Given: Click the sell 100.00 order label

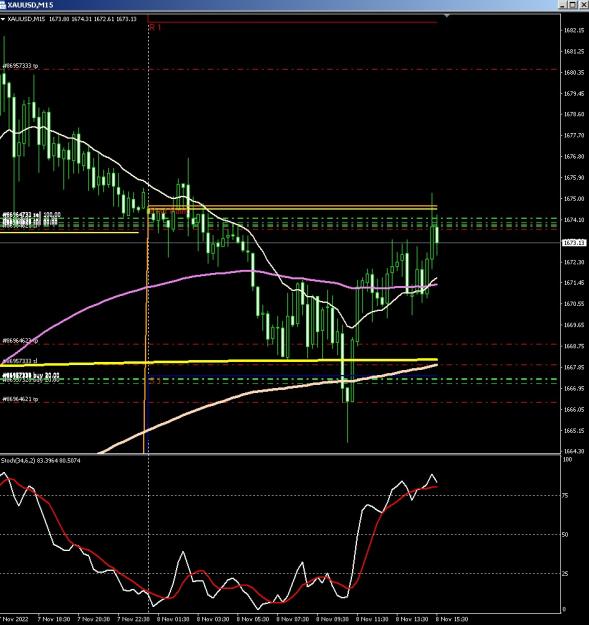Looking at the screenshot, I should click(31, 215).
